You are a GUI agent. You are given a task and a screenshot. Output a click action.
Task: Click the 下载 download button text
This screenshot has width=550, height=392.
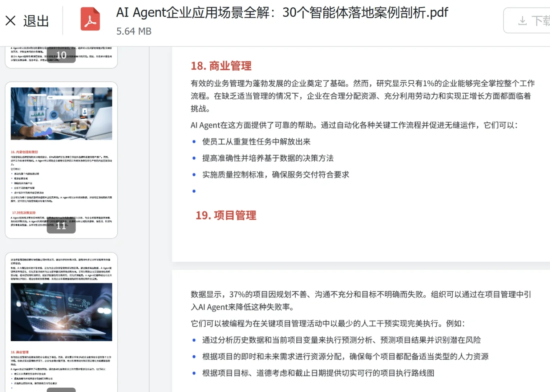pos(541,21)
